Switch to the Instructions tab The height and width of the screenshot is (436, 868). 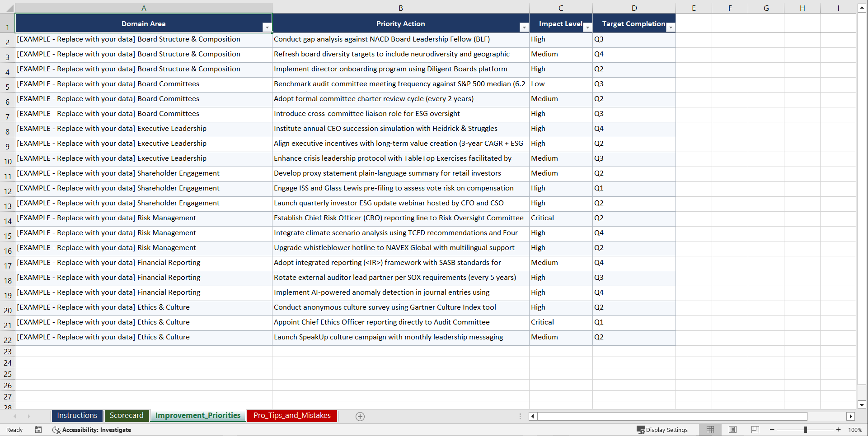click(77, 416)
